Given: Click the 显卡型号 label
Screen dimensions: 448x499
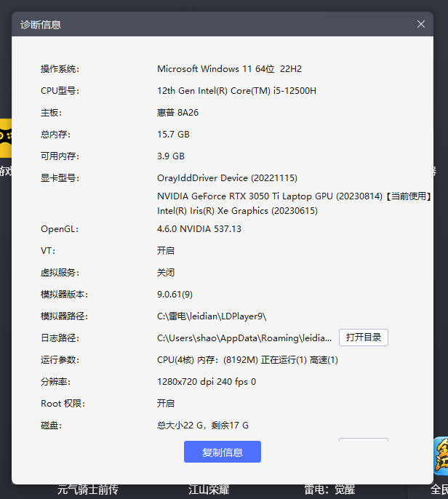Looking at the screenshot, I should (x=60, y=178).
